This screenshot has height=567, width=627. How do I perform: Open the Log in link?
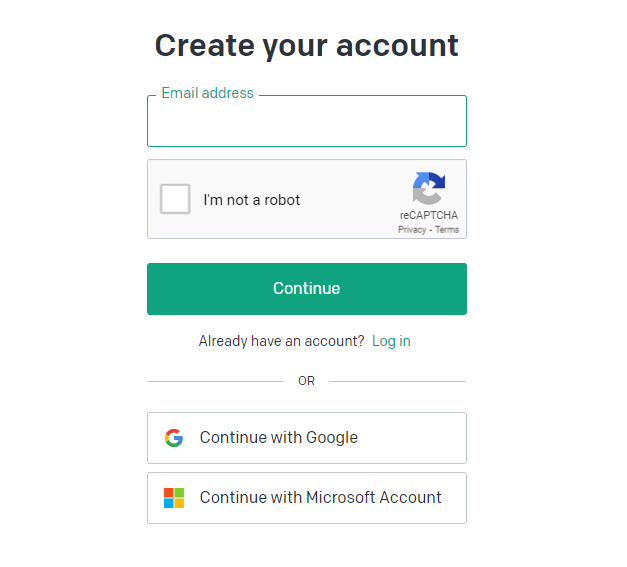click(391, 341)
